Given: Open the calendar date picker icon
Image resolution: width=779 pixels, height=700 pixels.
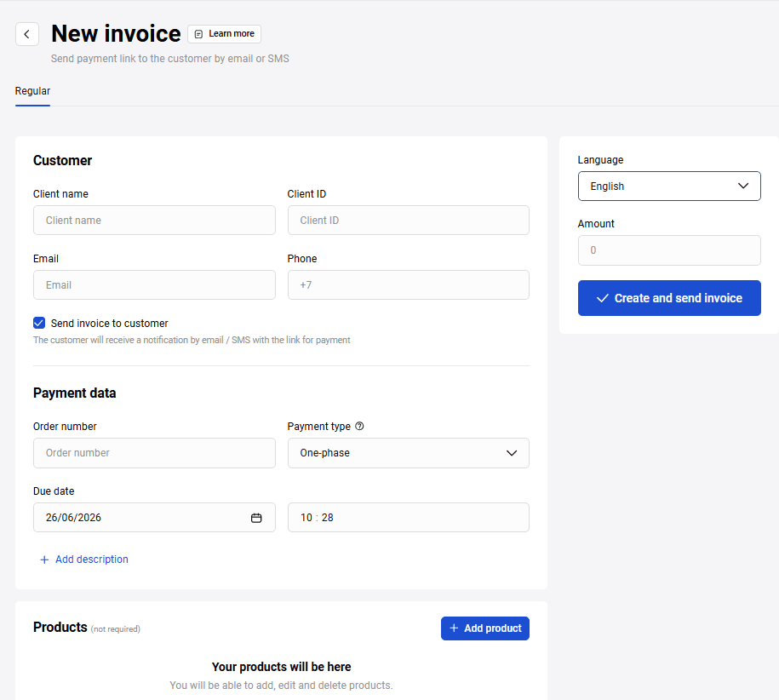Looking at the screenshot, I should coord(256,518).
